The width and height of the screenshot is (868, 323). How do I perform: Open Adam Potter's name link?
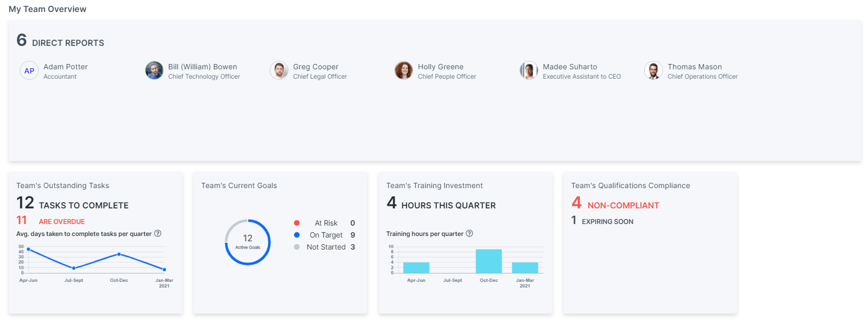(x=65, y=67)
